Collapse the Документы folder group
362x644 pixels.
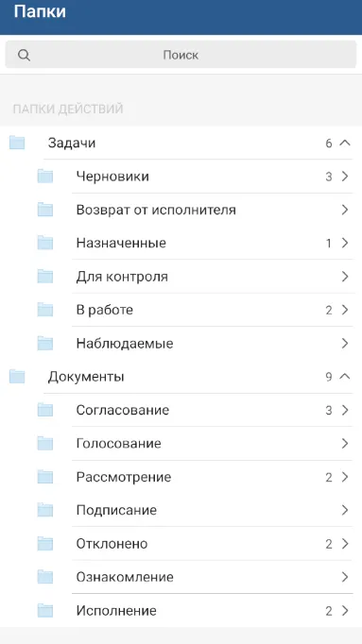tap(345, 376)
